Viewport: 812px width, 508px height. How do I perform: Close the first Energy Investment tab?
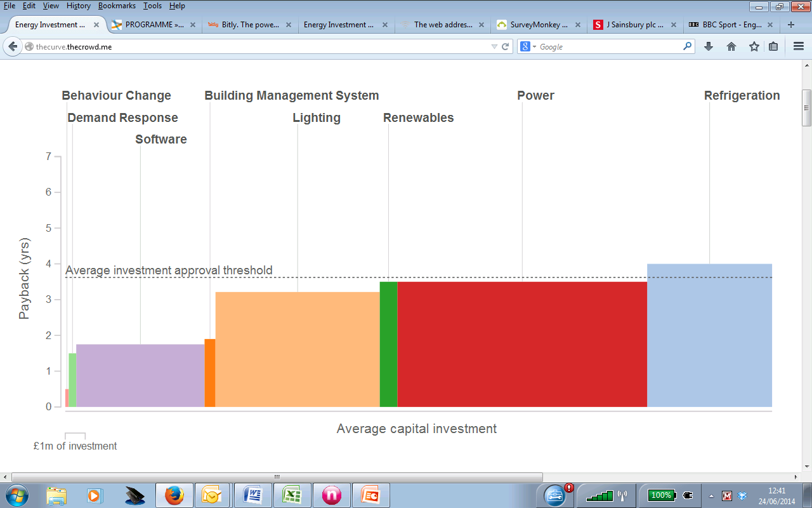coord(96,25)
